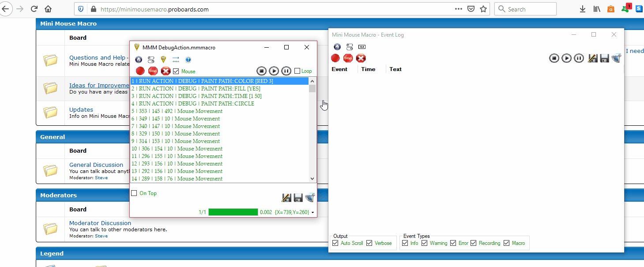Click the save floppy icon in the macro window
644x267 pixels.
tap(298, 198)
